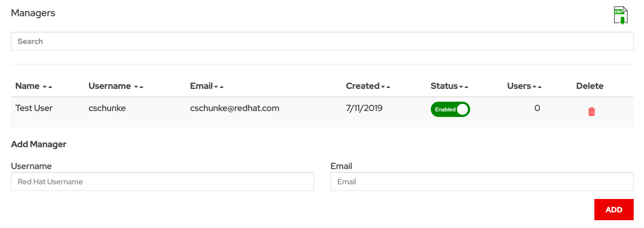Sort Users count ascending via up arrow
The width and height of the screenshot is (644, 228).
point(540,87)
